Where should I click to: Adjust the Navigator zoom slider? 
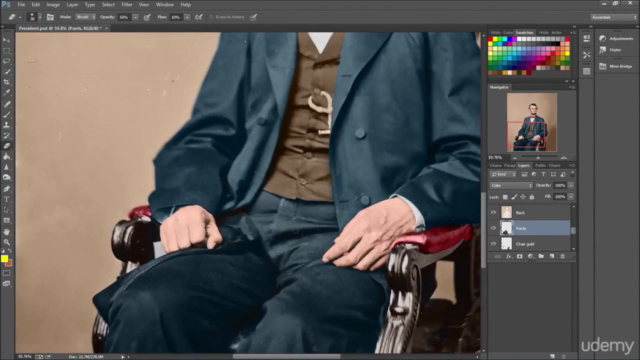click(538, 158)
